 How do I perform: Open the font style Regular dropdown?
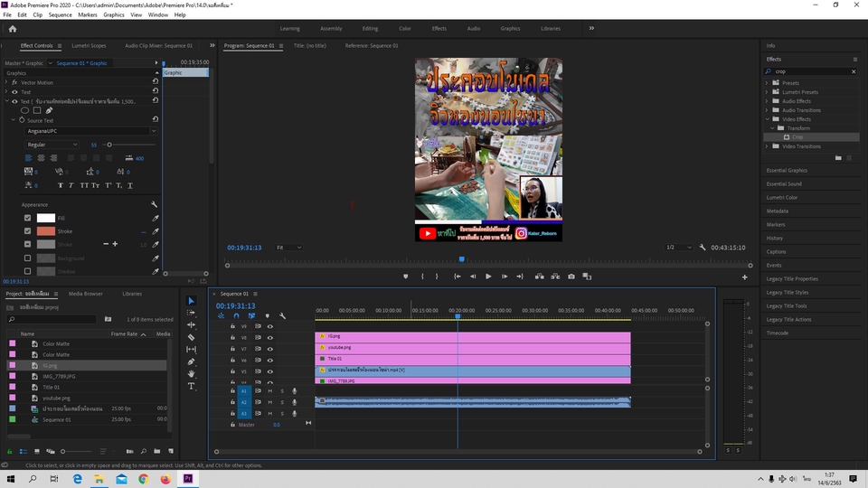[x=52, y=145]
